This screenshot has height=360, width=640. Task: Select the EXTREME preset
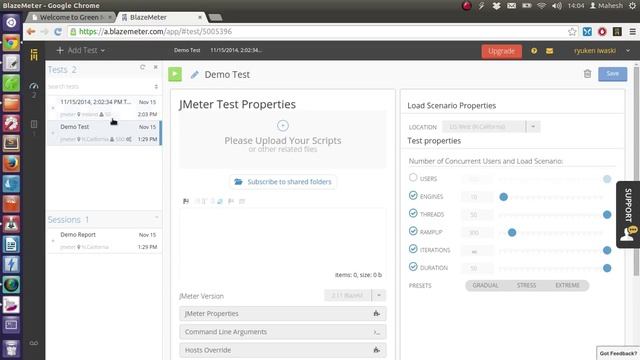click(567, 285)
